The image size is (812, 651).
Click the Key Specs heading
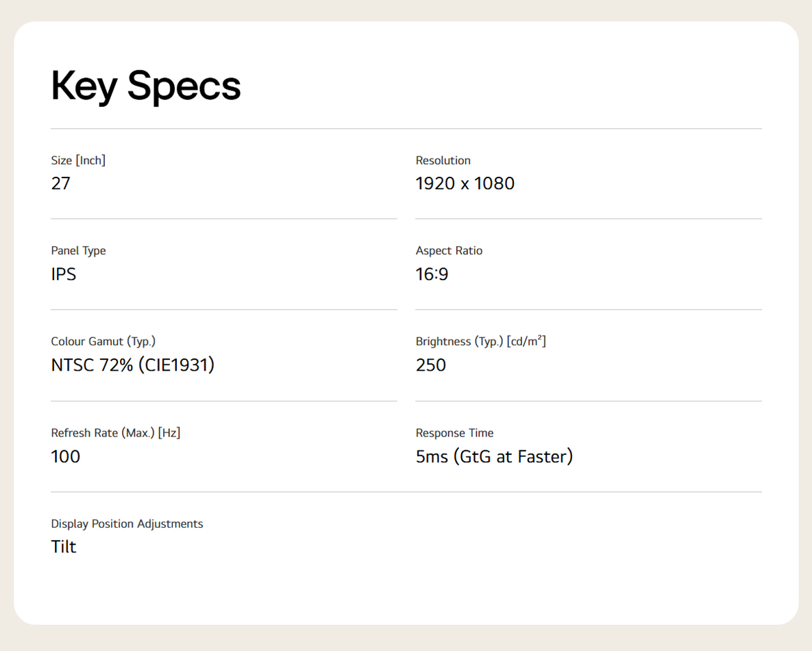coord(146,86)
